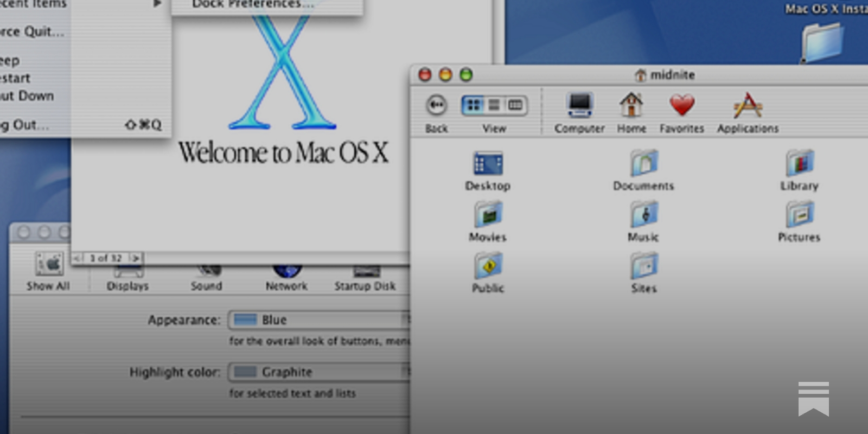Viewport: 868px width, 434px height.
Task: Select the Documents folder icon
Action: [x=644, y=163]
